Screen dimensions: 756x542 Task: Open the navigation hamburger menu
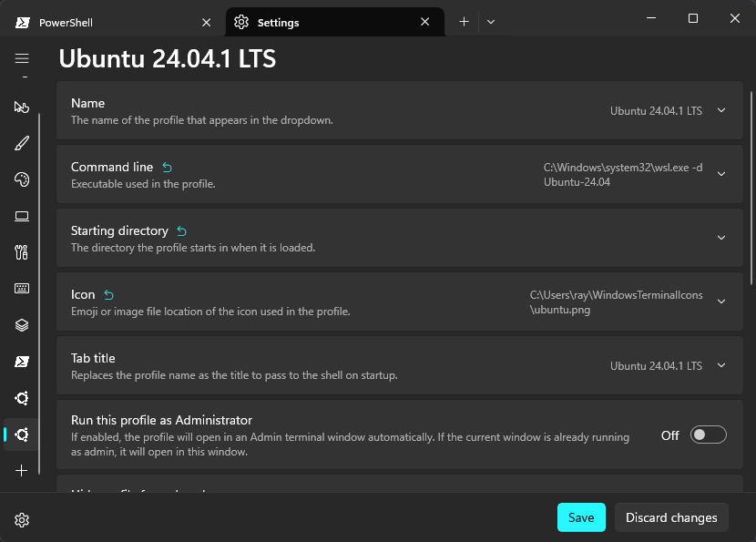click(21, 57)
